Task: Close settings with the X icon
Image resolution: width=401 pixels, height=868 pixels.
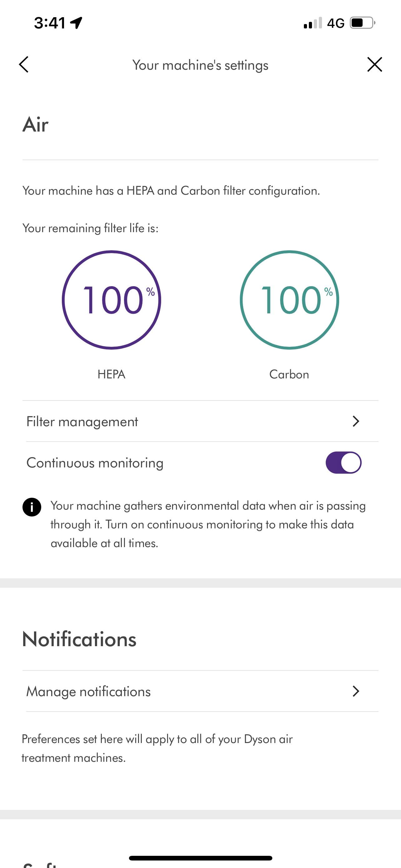Action: (x=374, y=64)
